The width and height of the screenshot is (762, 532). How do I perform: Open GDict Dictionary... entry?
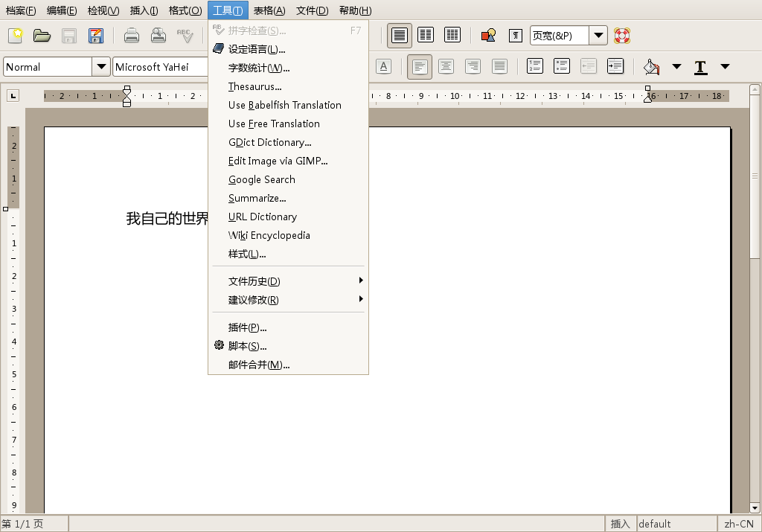coord(288,142)
